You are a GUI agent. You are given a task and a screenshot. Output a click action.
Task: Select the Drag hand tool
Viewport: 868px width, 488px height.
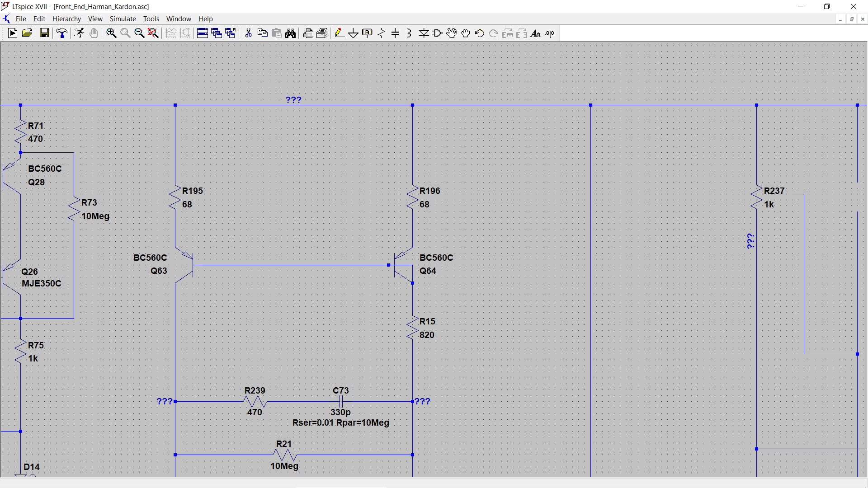[x=466, y=33]
